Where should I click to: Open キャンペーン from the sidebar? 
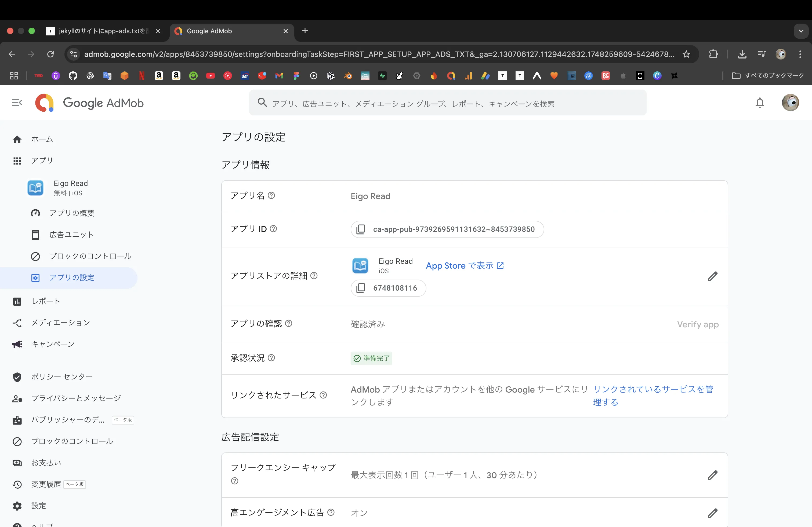coord(53,344)
